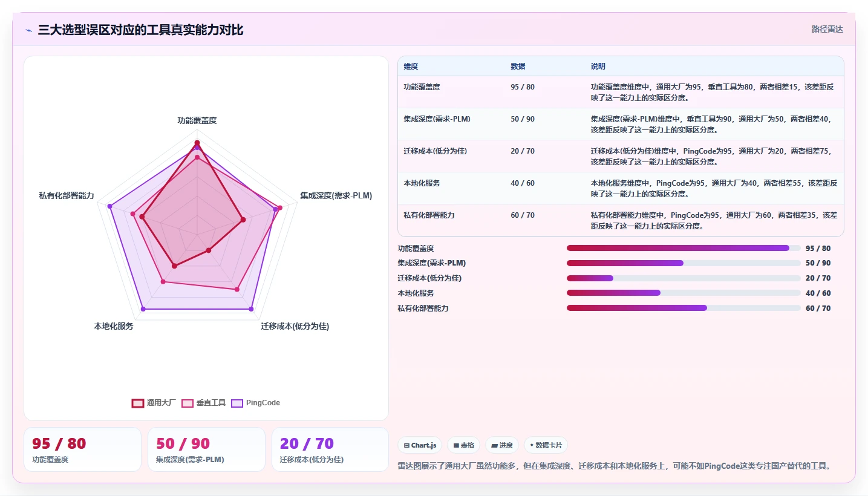Click the 私有化部署能力 progress bar

[x=684, y=308]
